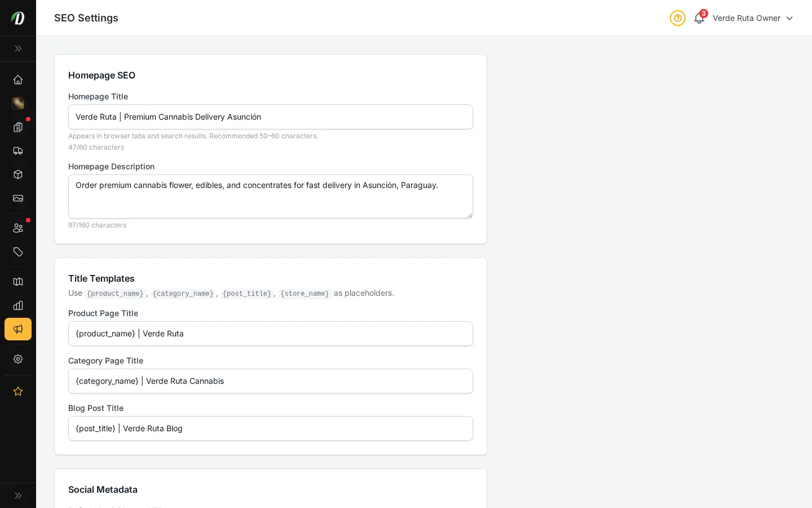Open Verde Ruta Owner account dropdown
Image resolution: width=812 pixels, height=508 pixels.
click(753, 18)
